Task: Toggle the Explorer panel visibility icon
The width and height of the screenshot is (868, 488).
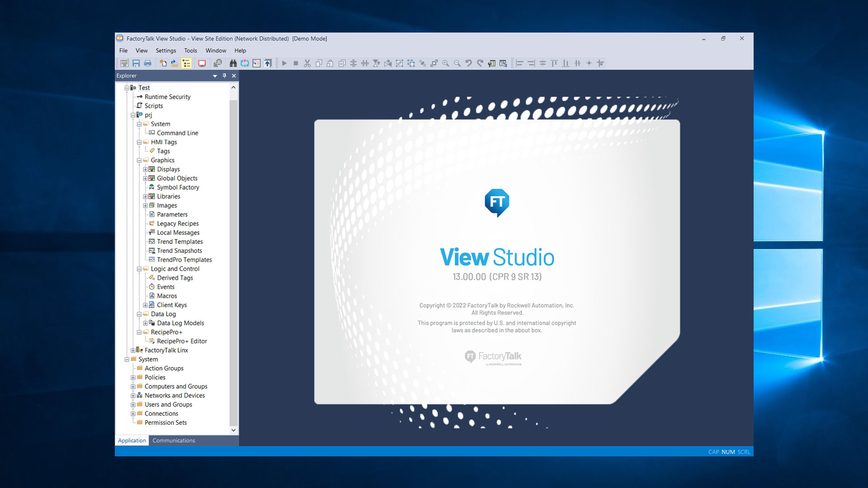Action: point(187,63)
